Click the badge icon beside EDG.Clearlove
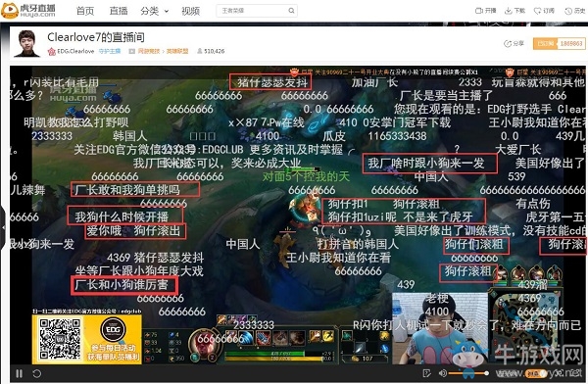588x384 pixels. point(52,51)
